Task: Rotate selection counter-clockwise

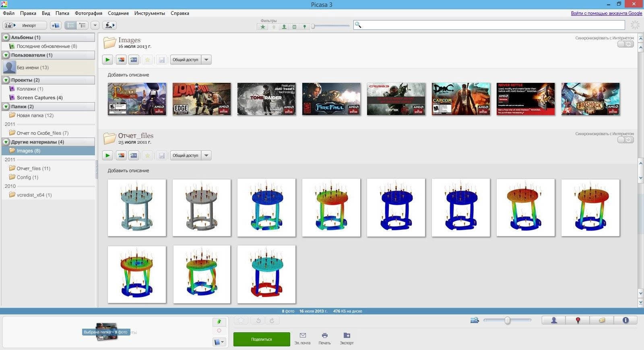Action: (x=258, y=321)
